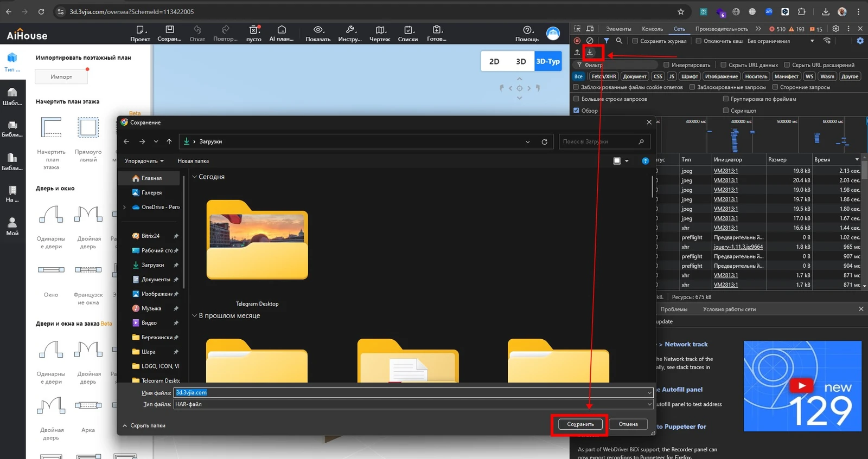Enable the Сохранять журнал checkbox
This screenshot has height=459, width=868.
click(635, 41)
